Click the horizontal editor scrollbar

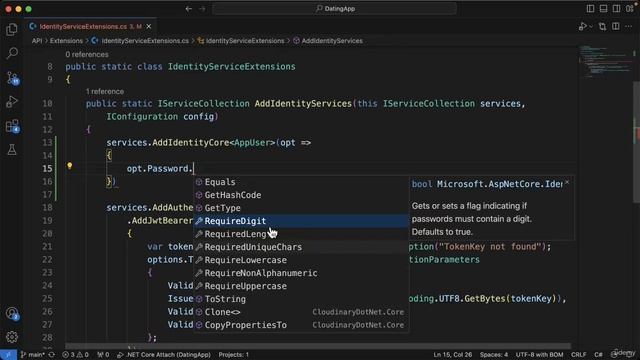click(x=318, y=346)
